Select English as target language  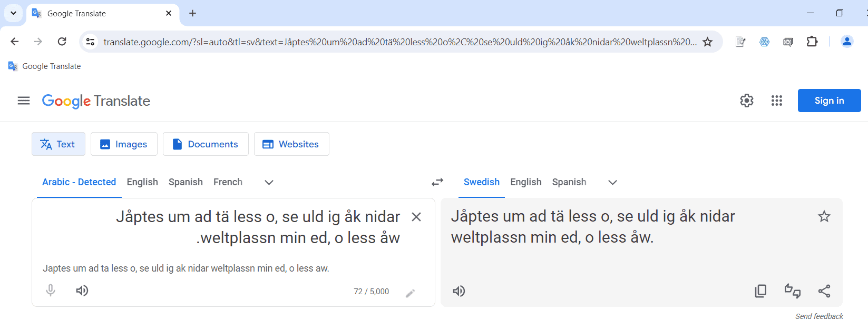pyautogui.click(x=526, y=182)
